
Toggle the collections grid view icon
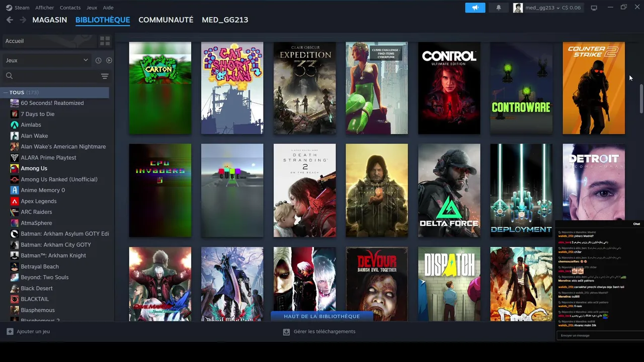click(105, 41)
